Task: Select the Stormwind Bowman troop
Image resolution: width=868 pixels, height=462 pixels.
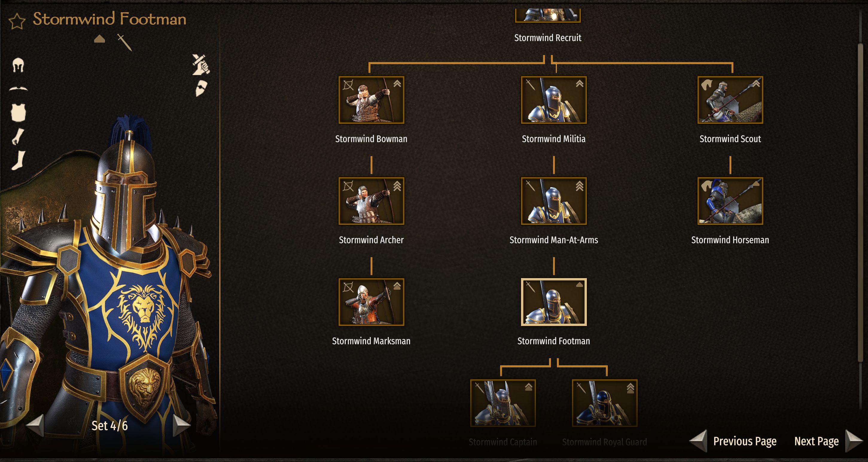Action: [371, 100]
